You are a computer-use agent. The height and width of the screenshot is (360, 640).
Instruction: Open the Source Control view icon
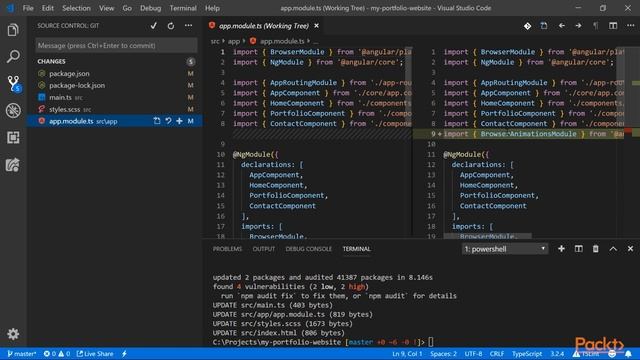point(14,84)
